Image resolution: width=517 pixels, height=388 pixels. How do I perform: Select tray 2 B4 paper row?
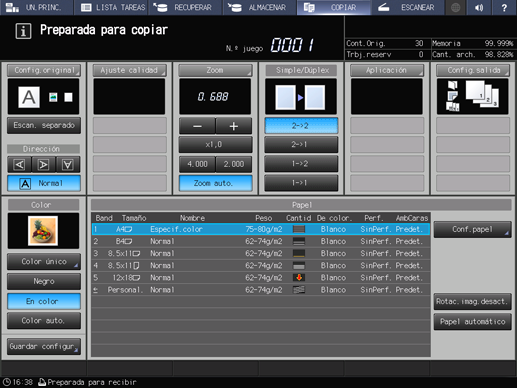[261, 241]
